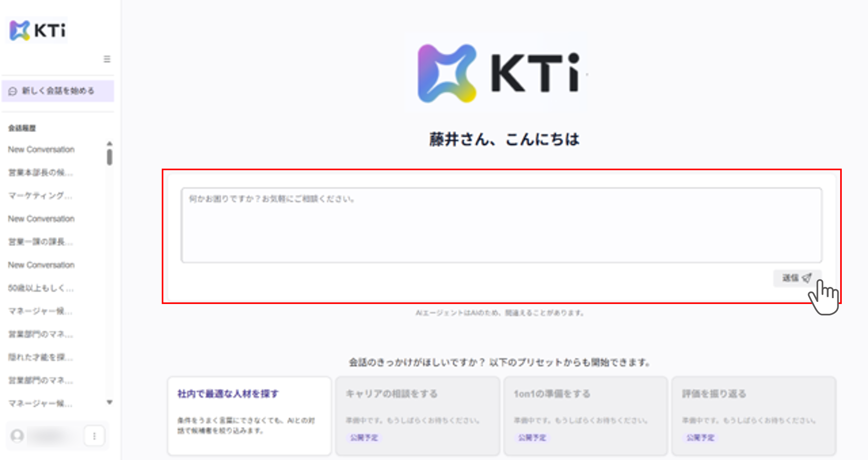Viewport: 868px width, 460px height.
Task: Select the 社内で最適な人材を探す preset card
Action: pyautogui.click(x=249, y=416)
